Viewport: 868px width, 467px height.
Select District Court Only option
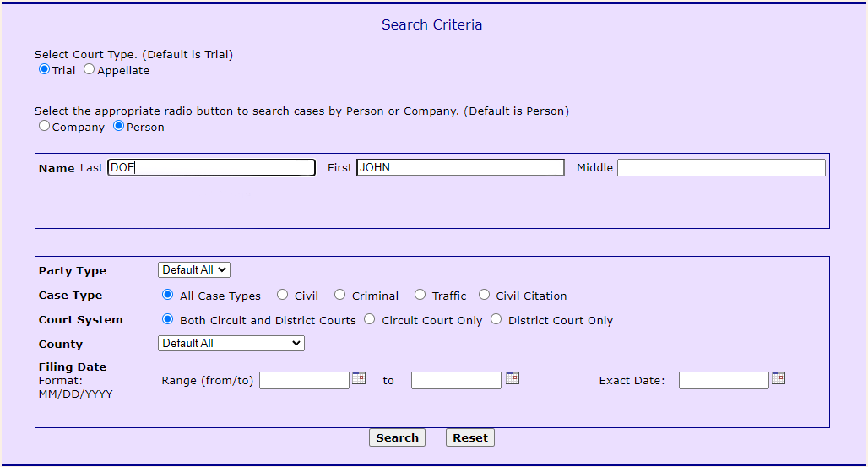pos(496,320)
